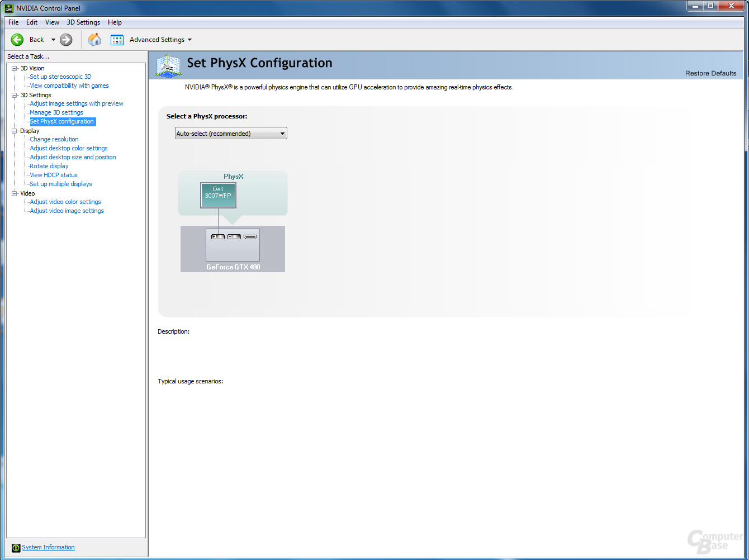Viewport: 749px width, 560px height.
Task: Click the System Information icon
Action: point(16,548)
